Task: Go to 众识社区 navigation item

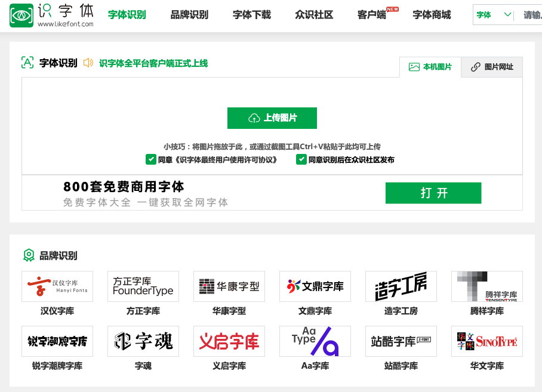Action: 314,15
